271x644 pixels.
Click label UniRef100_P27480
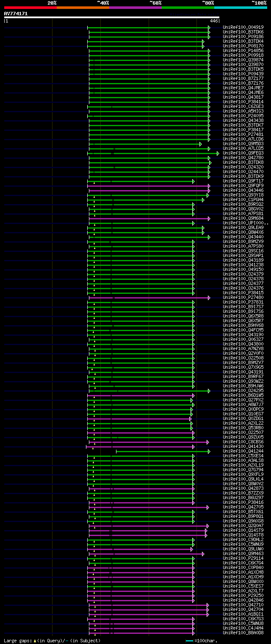(243, 298)
